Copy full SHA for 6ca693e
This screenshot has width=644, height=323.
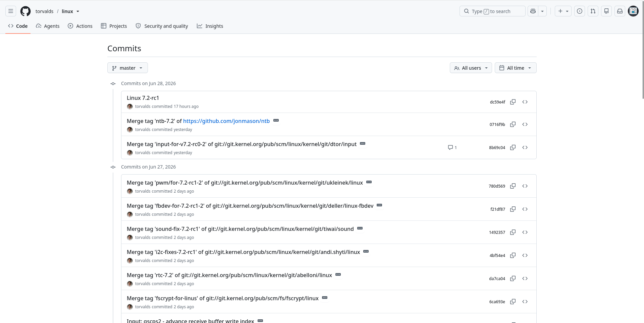[x=513, y=302]
